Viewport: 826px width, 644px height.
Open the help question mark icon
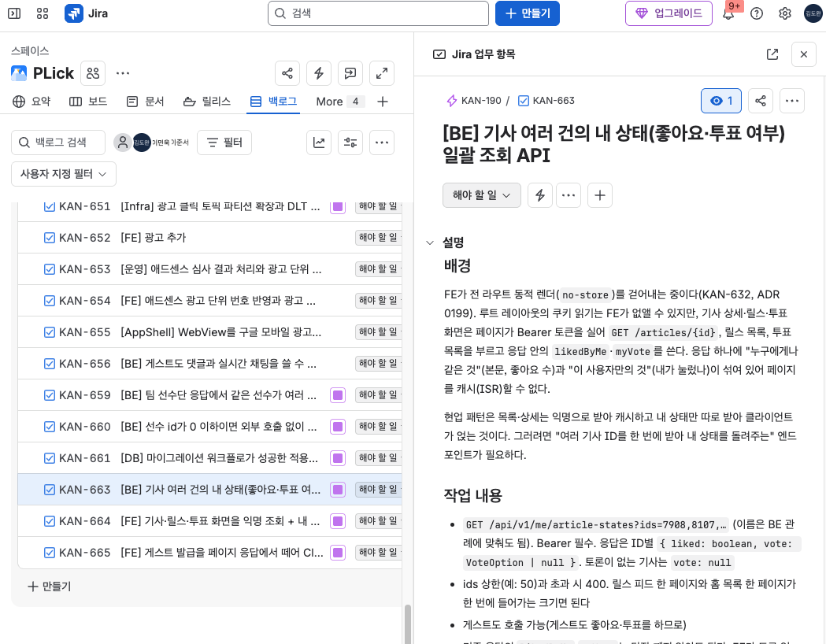pyautogui.click(x=757, y=13)
